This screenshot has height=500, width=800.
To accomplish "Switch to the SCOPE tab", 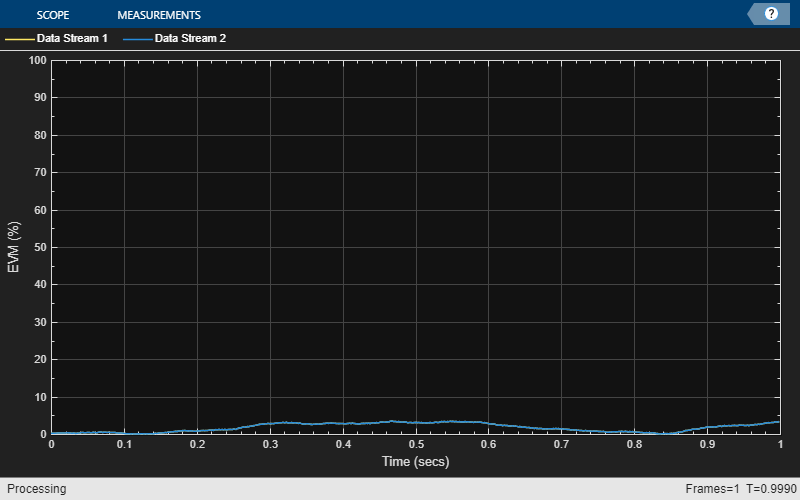I will click(x=52, y=15).
